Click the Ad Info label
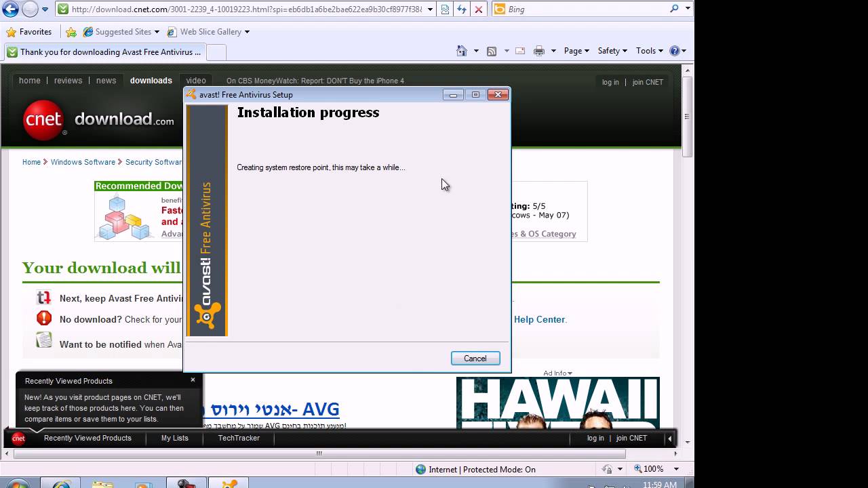This screenshot has width=868, height=488. 557,373
